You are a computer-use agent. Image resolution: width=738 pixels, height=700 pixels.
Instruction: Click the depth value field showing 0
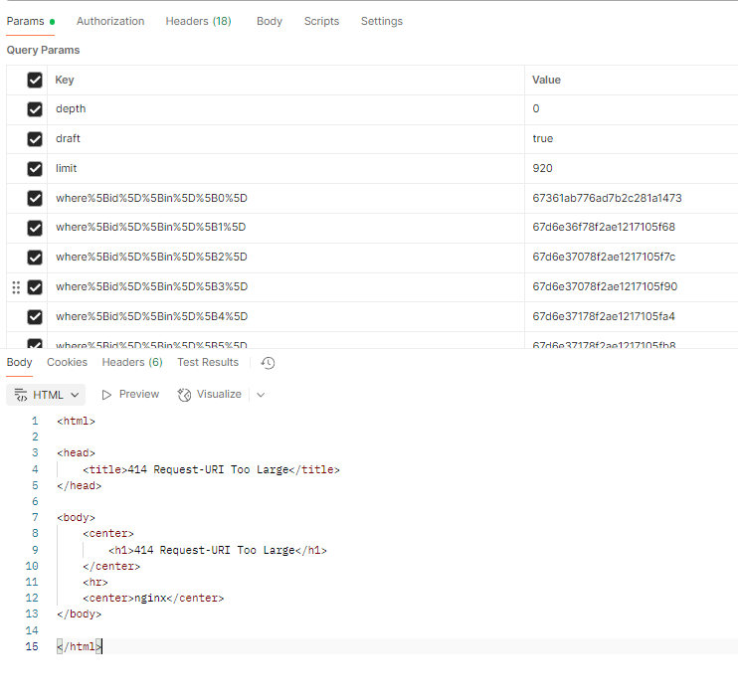(x=631, y=109)
